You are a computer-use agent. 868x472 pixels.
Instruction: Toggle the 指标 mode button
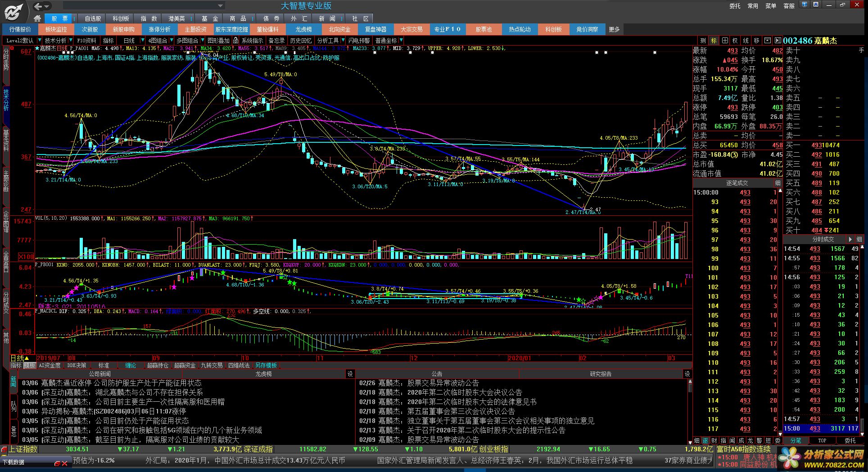(x=16, y=366)
